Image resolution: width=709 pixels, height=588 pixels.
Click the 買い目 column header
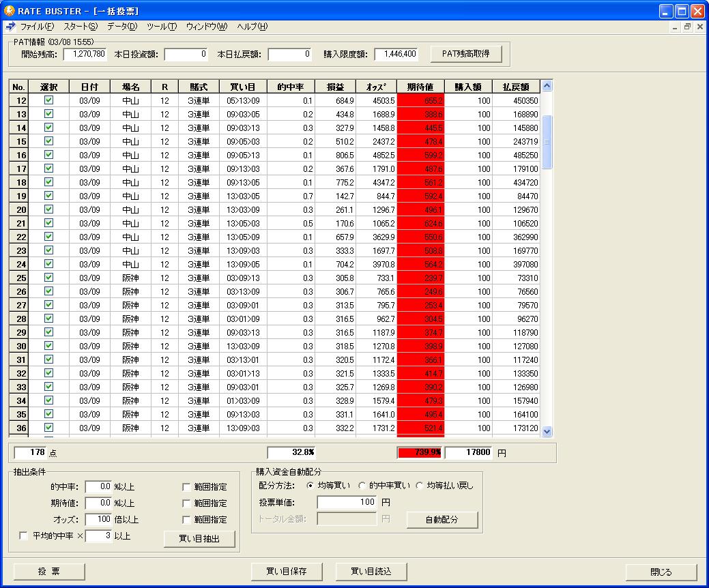coord(243,87)
